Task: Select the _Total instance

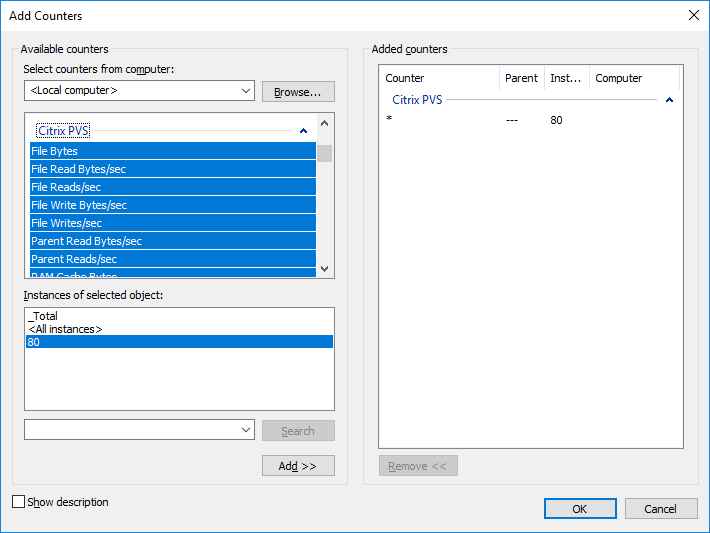Action: tap(44, 316)
